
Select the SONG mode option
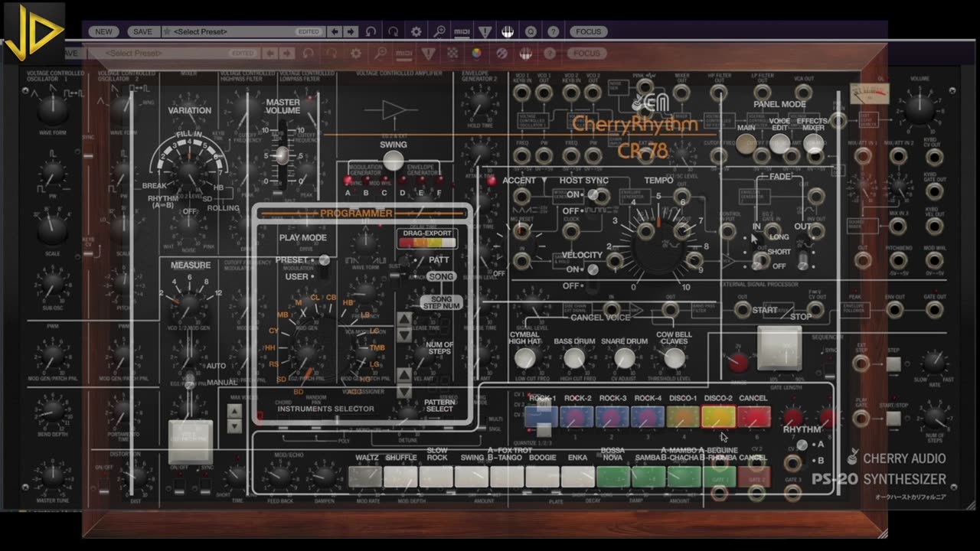tap(441, 276)
